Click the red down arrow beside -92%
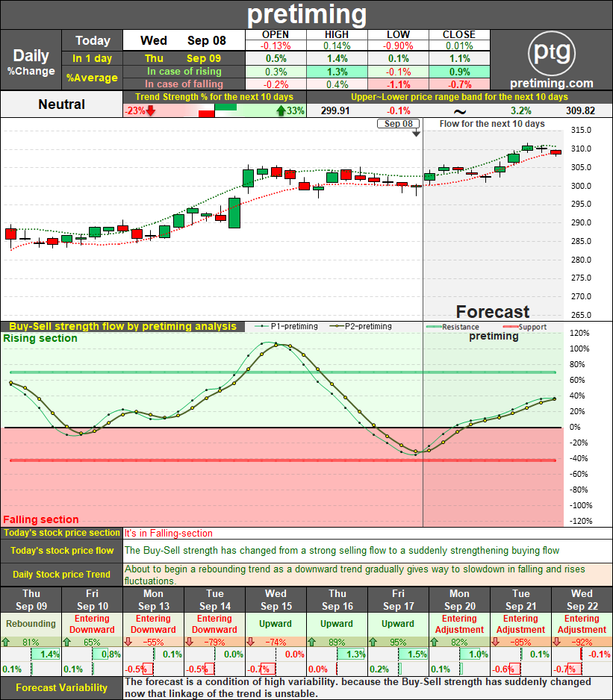The image size is (613, 700). [x=557, y=642]
